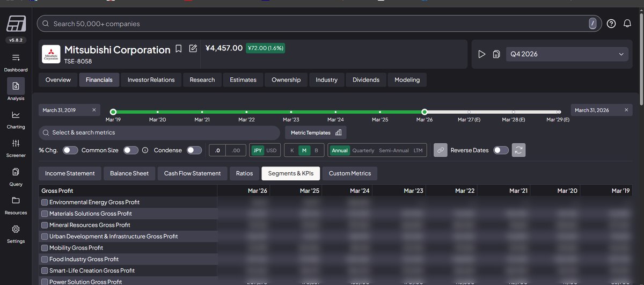Viewport: 644px width, 285px height.
Task: Switch to the Estimates tab
Action: coord(243,80)
